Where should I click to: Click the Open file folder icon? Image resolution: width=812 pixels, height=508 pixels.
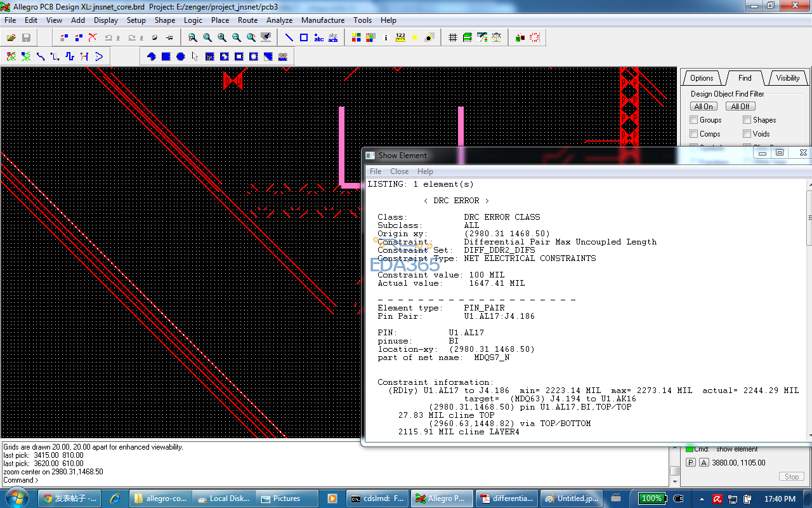(11, 38)
